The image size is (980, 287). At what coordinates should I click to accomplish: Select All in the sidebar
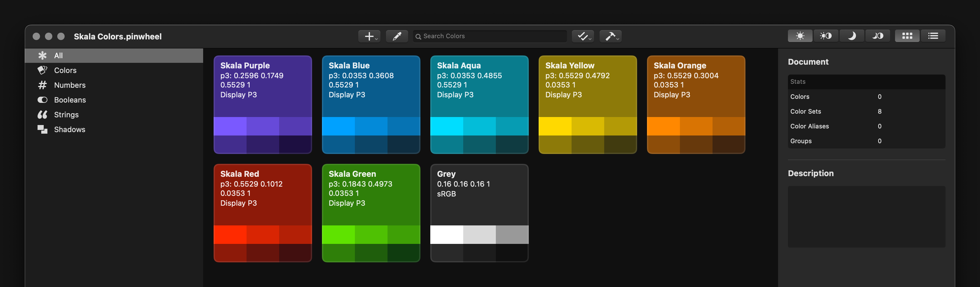[x=114, y=55]
